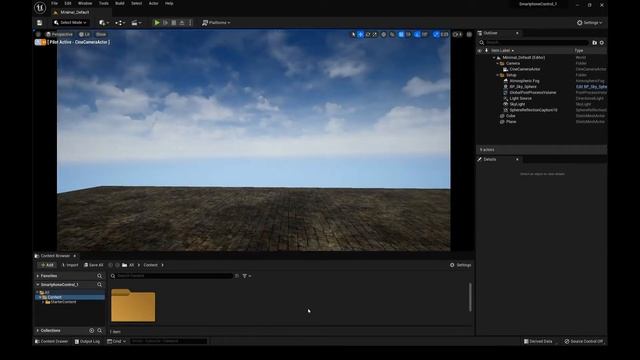Select CineCameraActor in the Outliner
The width and height of the screenshot is (640, 360).
pyautogui.click(x=524, y=69)
